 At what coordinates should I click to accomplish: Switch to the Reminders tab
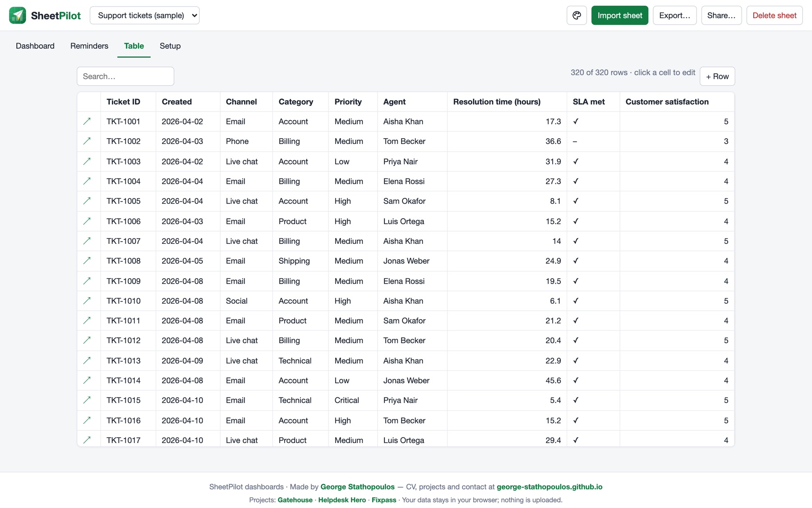(89, 46)
